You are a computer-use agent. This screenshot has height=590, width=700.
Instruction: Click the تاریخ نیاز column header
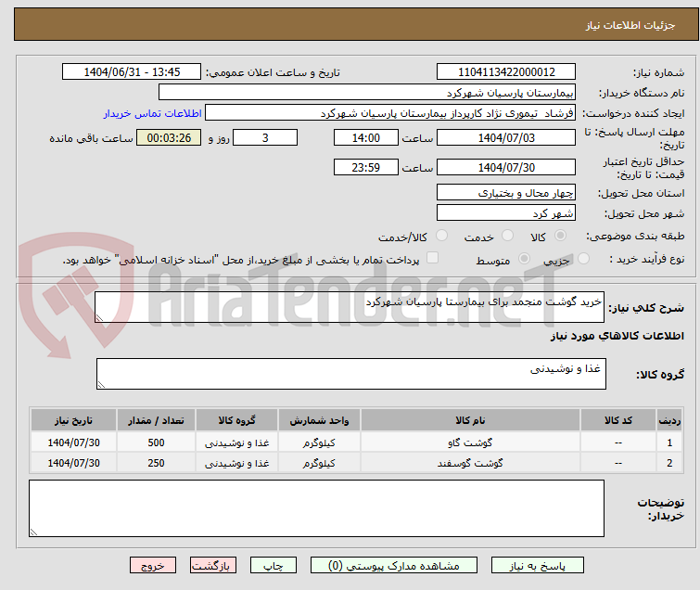(73, 420)
